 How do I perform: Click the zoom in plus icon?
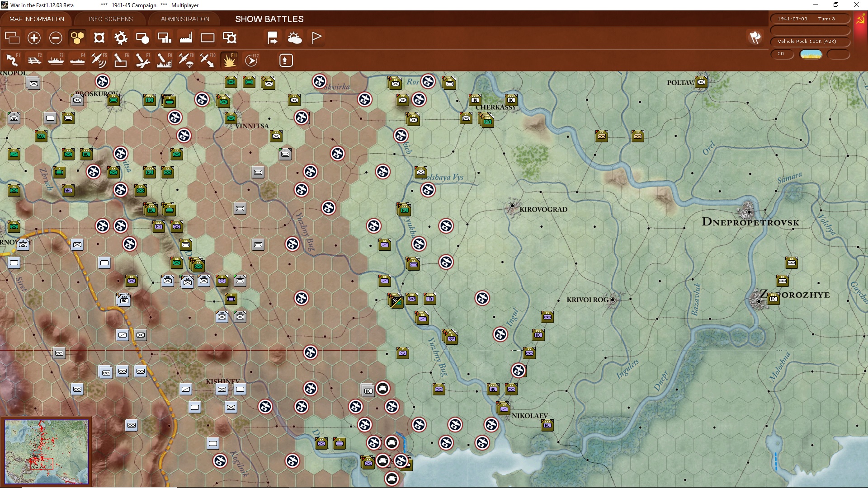coord(34,38)
